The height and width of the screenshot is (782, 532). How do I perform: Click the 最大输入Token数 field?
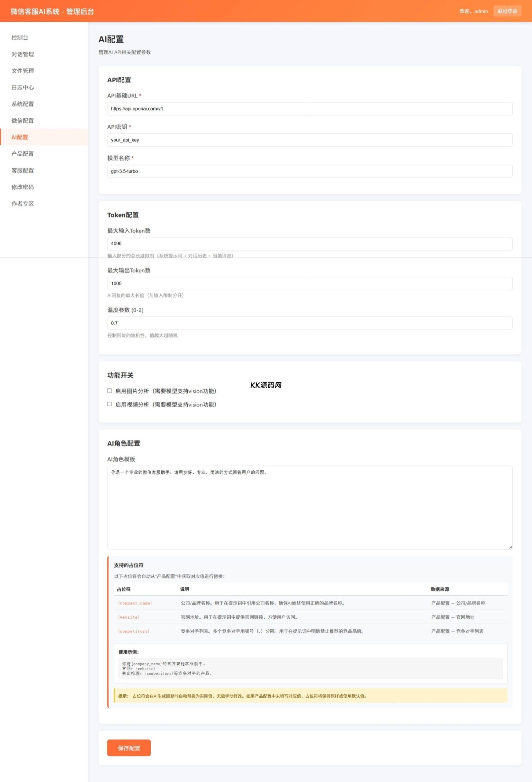pyautogui.click(x=309, y=244)
